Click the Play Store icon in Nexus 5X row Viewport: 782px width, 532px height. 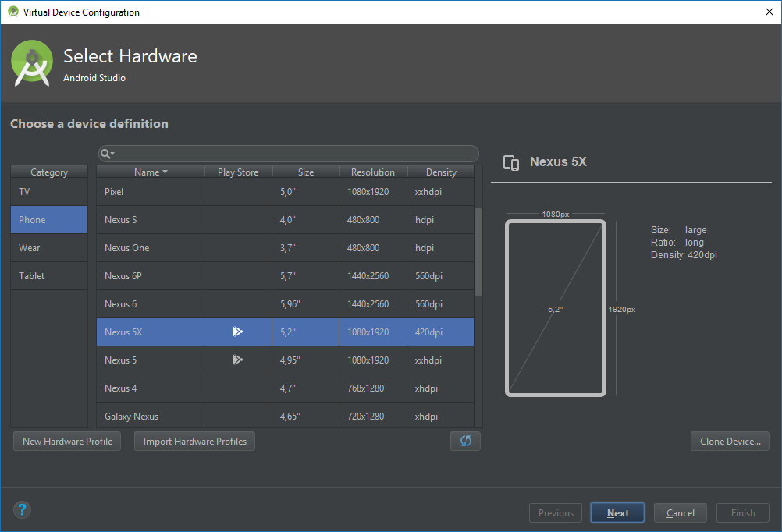[238, 332]
